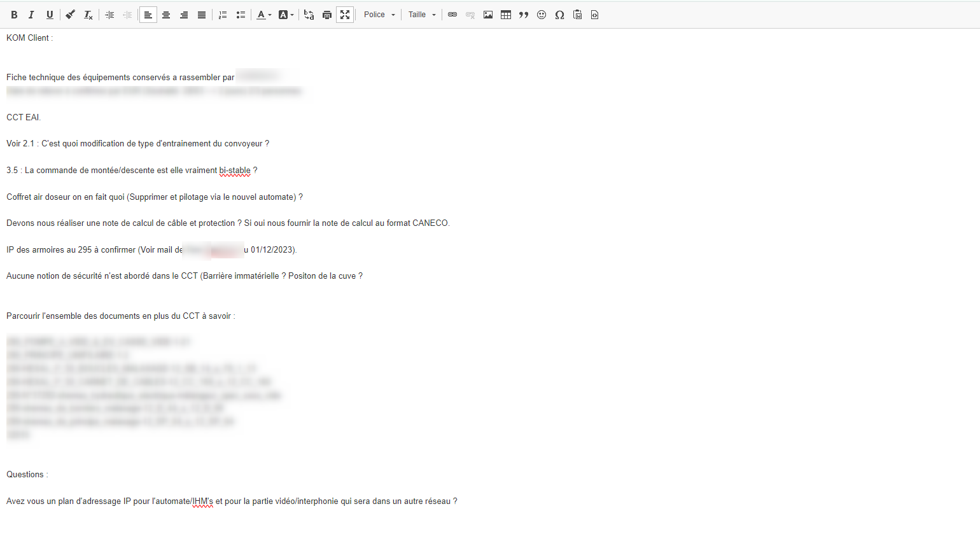Click the line starting "Avez vous un plan d'adressage"
The height and width of the screenshot is (539, 980).
point(232,501)
